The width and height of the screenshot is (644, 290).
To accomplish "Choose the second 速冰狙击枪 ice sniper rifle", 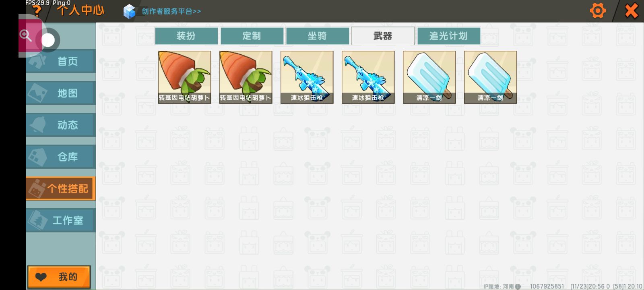I will click(x=368, y=77).
